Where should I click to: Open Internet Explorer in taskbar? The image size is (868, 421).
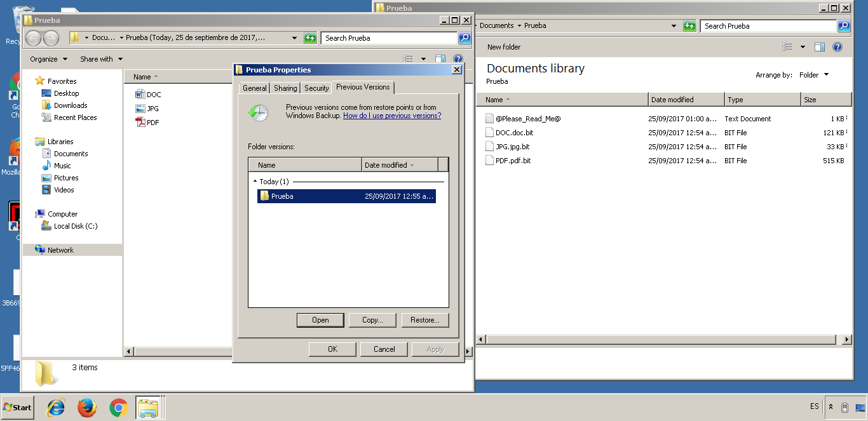pyautogui.click(x=56, y=408)
